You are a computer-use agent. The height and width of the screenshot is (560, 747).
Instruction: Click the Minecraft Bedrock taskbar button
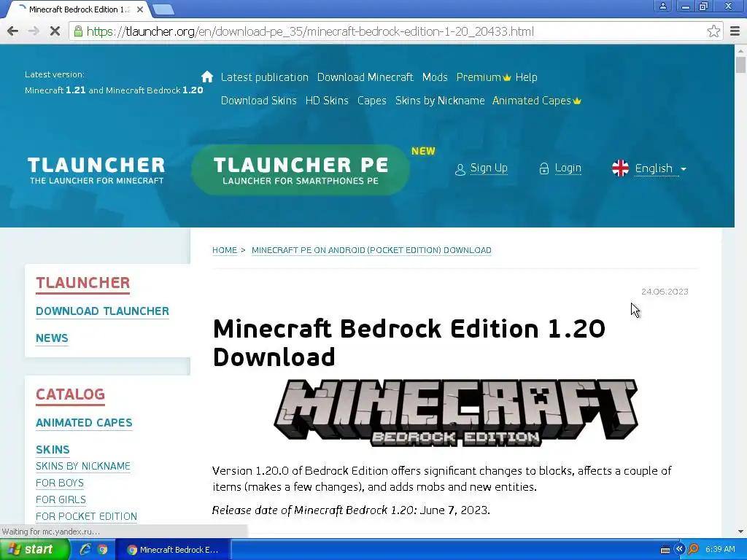pyautogui.click(x=173, y=550)
